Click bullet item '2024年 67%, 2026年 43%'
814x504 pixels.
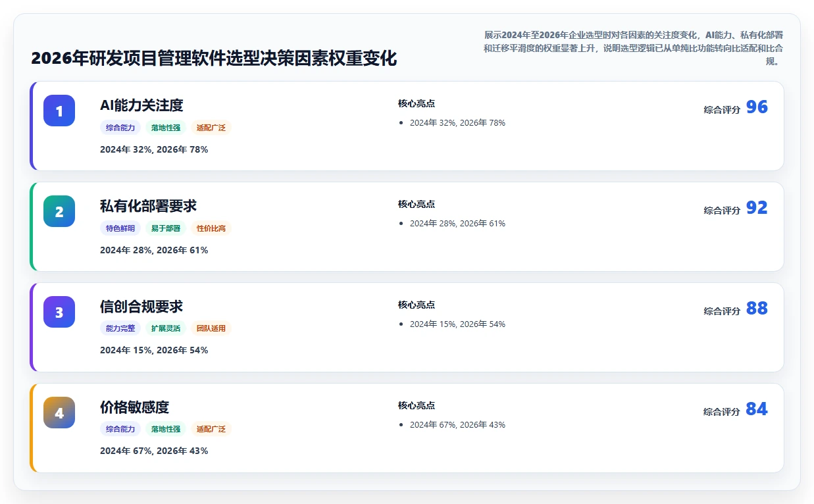(457, 424)
